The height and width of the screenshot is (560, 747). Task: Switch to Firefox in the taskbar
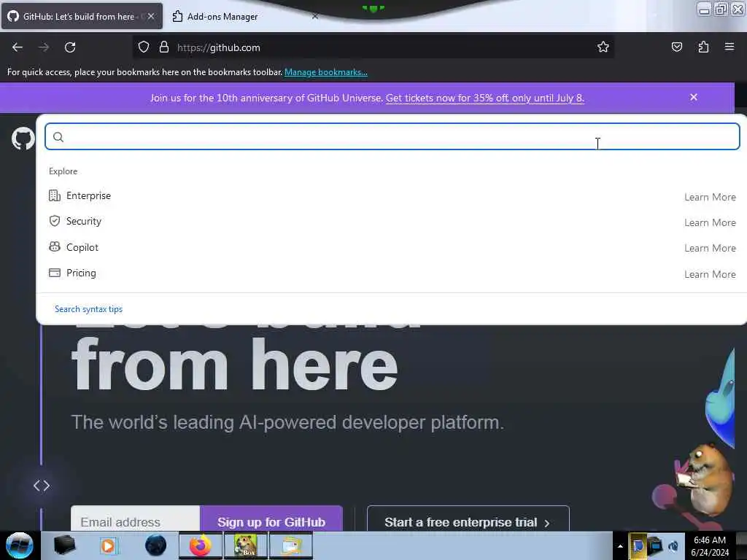click(201, 545)
